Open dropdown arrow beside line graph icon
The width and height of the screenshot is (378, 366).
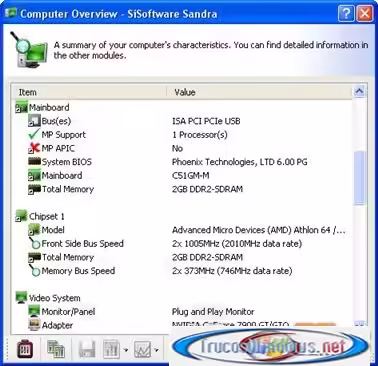coord(156,350)
